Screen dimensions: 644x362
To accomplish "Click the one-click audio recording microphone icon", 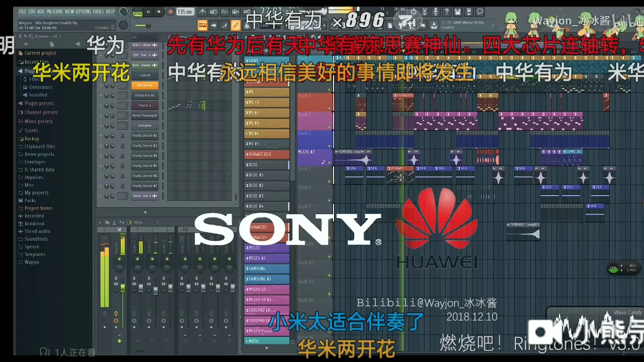I will coord(436,11).
